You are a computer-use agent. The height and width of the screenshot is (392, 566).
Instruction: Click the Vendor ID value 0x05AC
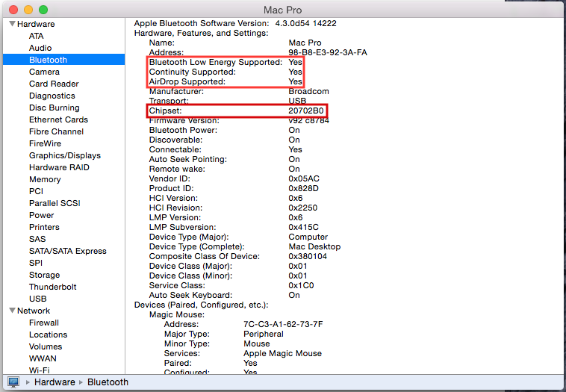pyautogui.click(x=304, y=178)
